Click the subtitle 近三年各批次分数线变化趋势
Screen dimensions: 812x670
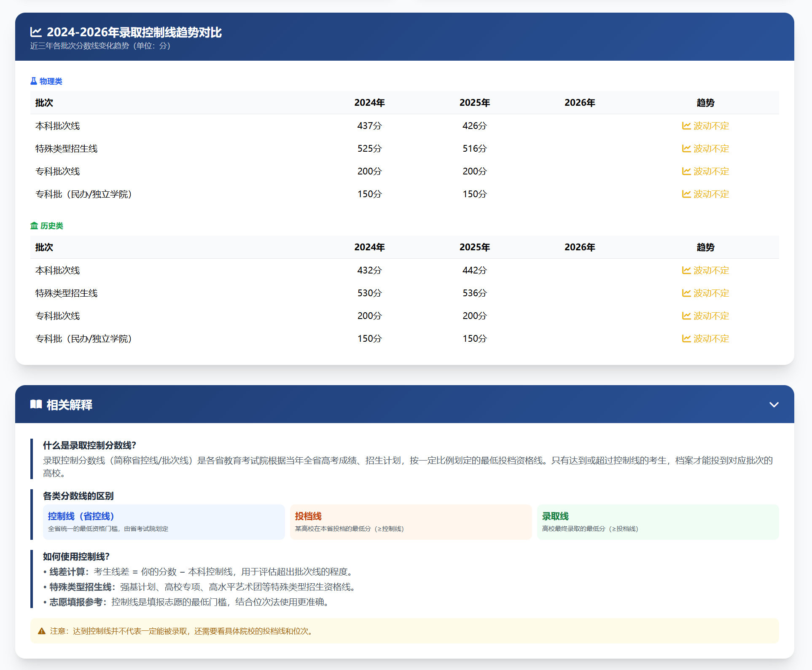click(x=100, y=46)
